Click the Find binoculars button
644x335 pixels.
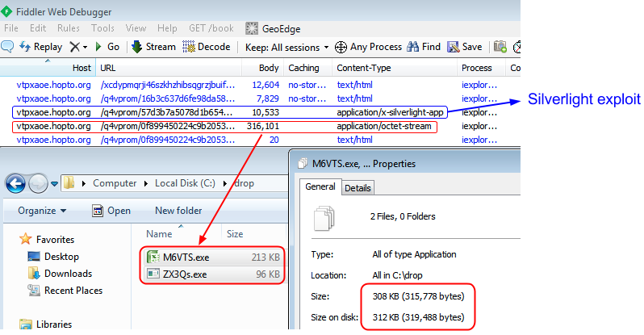pyautogui.click(x=424, y=47)
